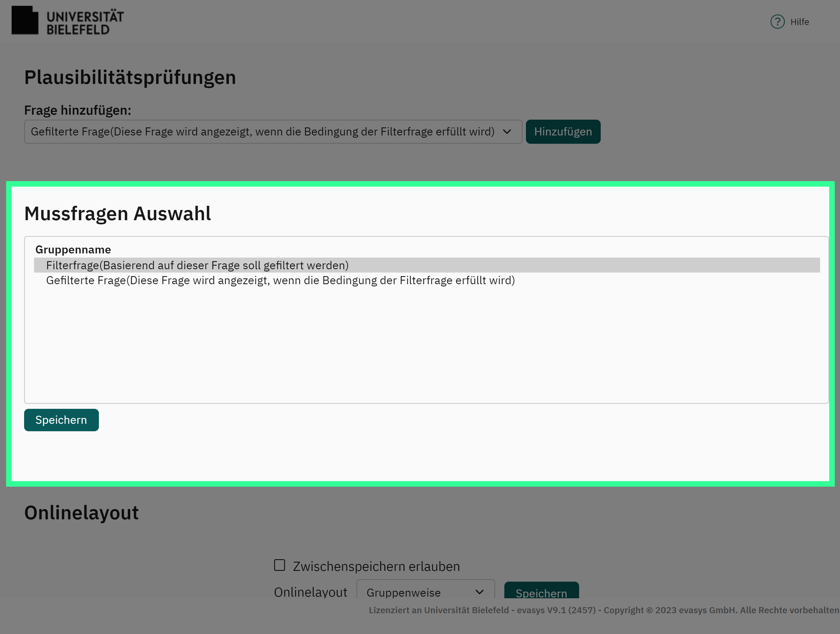The image size is (840, 634).
Task: Click the Universität Bielefeld logo
Action: (68, 20)
